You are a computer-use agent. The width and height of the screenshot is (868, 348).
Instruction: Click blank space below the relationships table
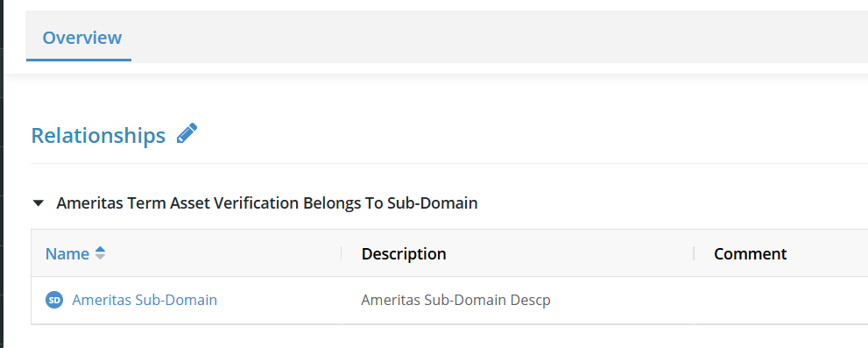443,337
